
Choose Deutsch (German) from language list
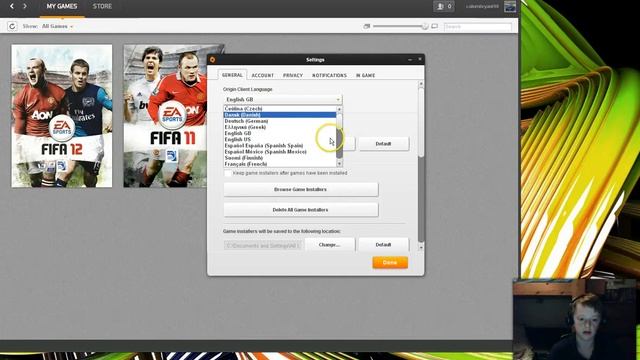pyautogui.click(x=280, y=121)
